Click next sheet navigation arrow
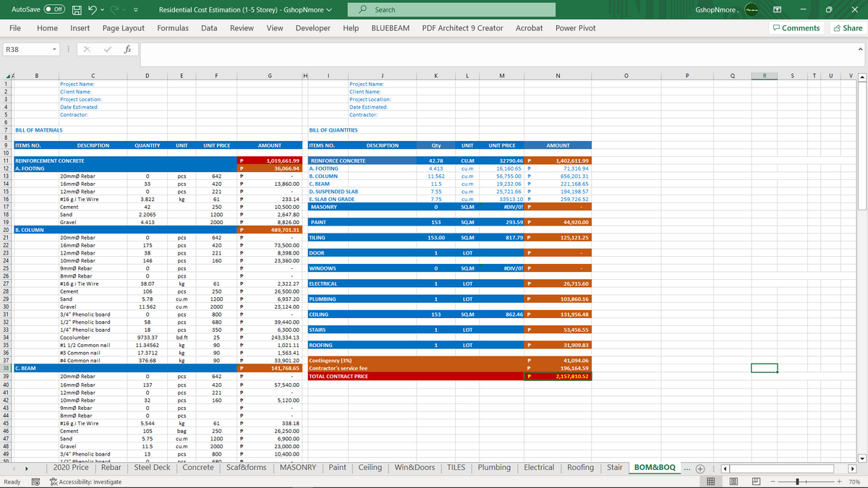 [x=28, y=468]
